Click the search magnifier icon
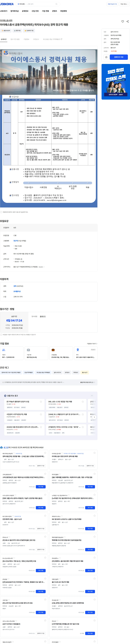The image size is (130, 644). (x=56, y=4)
